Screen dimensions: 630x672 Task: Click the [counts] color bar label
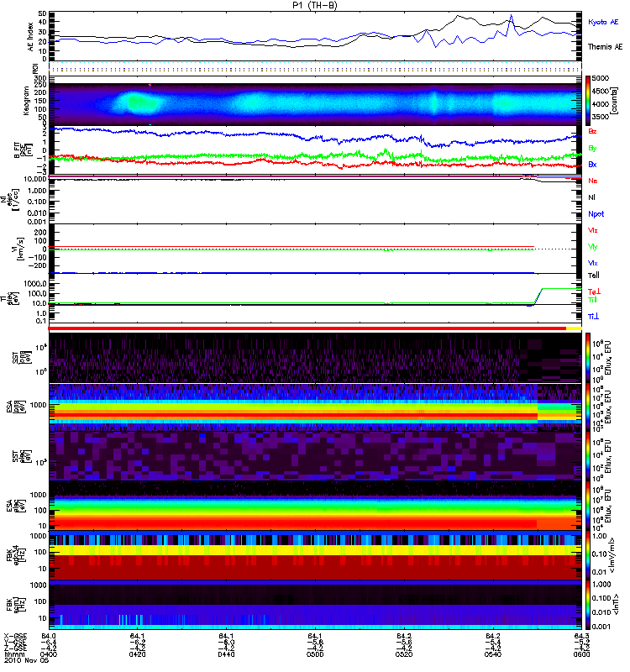pos(615,101)
